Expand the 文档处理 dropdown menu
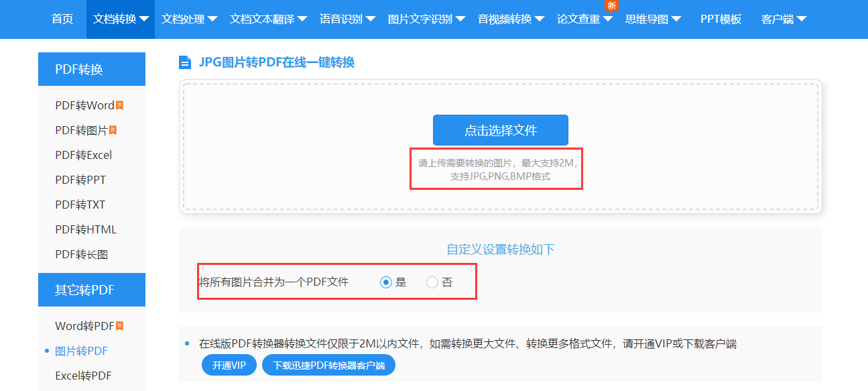Screen dimensions: 868x391 [189, 19]
